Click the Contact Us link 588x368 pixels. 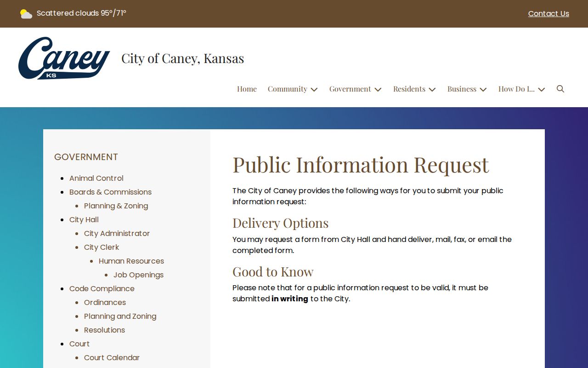point(548,14)
